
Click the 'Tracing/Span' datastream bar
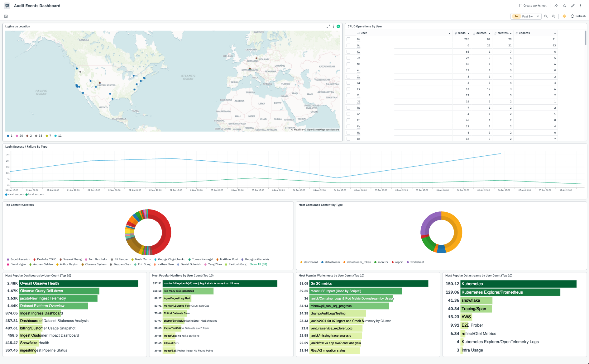[x=476, y=309]
